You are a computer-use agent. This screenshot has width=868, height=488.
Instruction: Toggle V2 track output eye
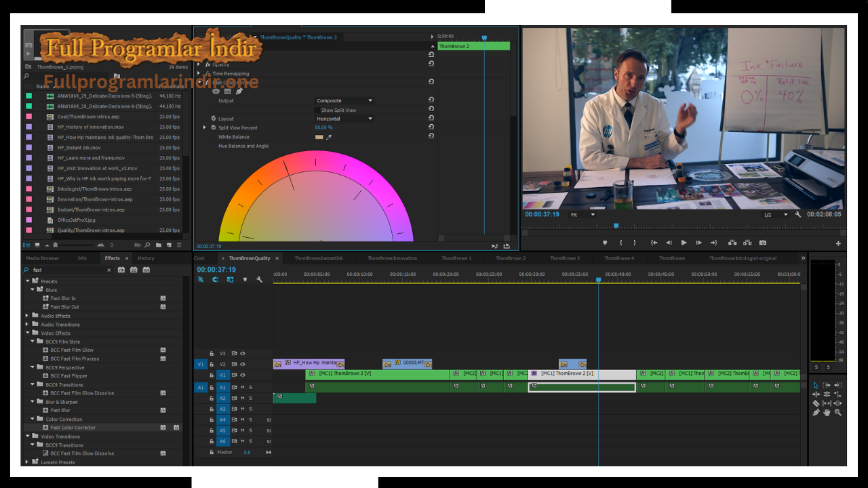click(243, 364)
